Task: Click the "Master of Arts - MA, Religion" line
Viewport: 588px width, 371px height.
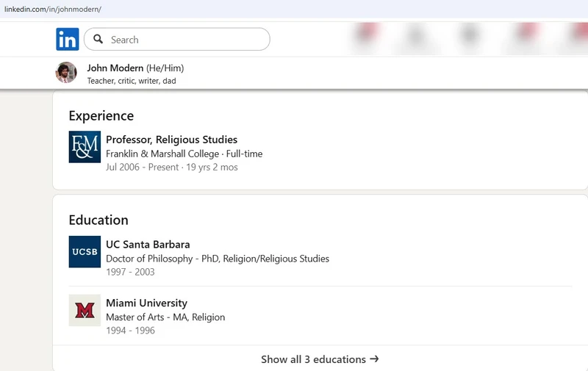Action: (165, 317)
